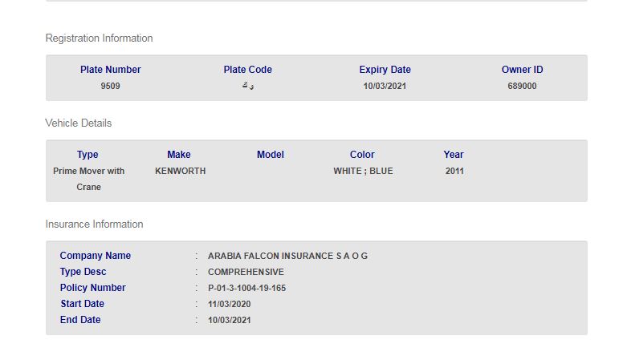Click the Vehicle Details heading
The width and height of the screenshot is (627, 364).
click(x=79, y=123)
